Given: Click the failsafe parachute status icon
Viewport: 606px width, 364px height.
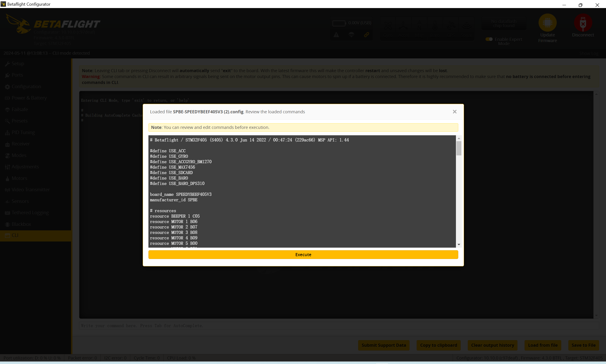Looking at the screenshot, I should coord(352,35).
